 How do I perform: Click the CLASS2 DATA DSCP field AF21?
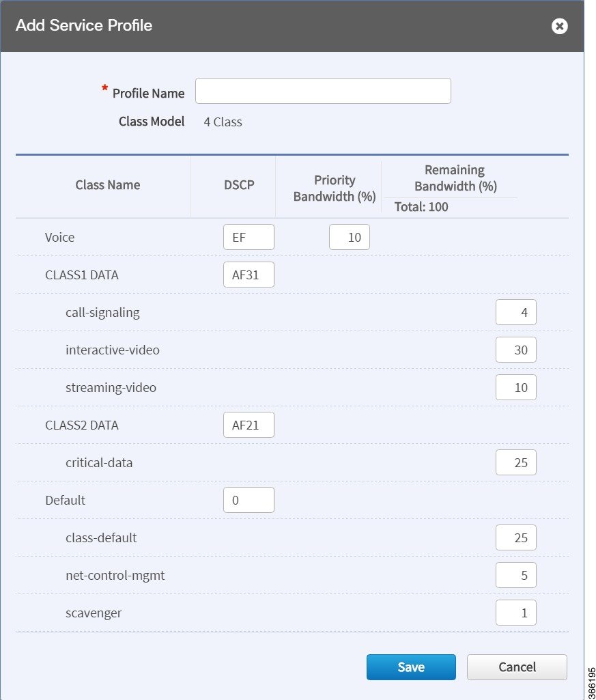(249, 425)
